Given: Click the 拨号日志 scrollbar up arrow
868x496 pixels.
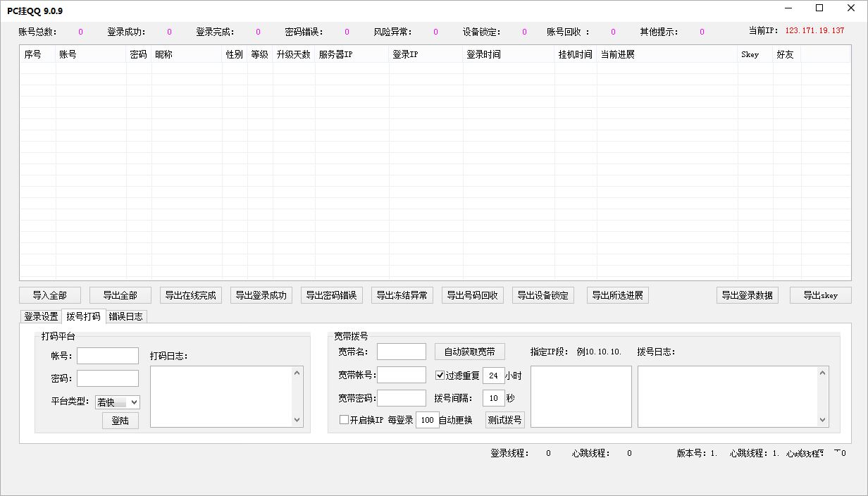Looking at the screenshot, I should [x=823, y=373].
